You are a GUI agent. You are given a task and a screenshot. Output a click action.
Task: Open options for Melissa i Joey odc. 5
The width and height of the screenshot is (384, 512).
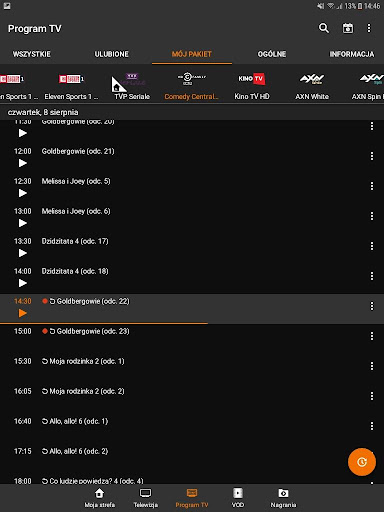372,186
